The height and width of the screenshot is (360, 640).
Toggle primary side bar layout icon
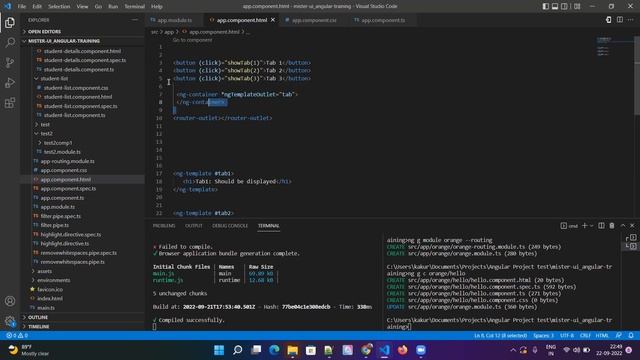(x=546, y=6)
